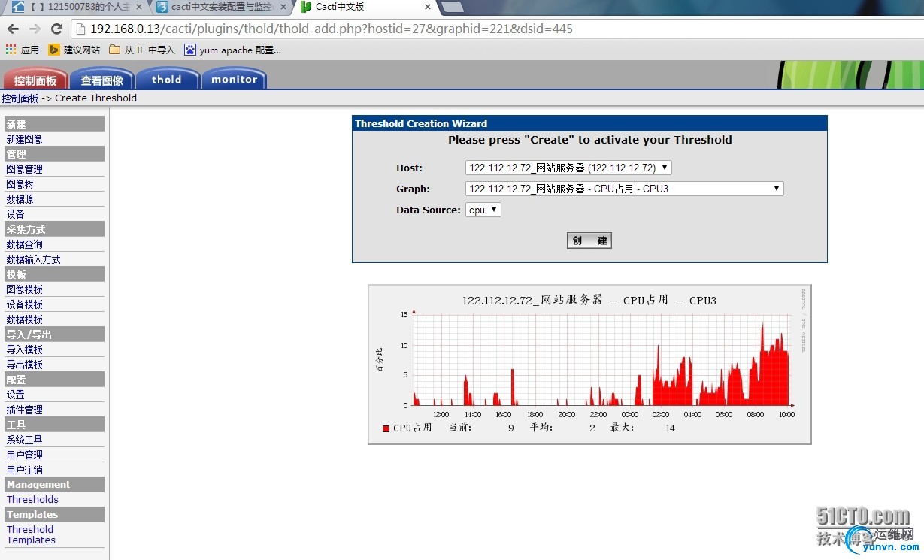Go back with the browser back arrow
This screenshot has width=924, height=560.
click(x=13, y=29)
